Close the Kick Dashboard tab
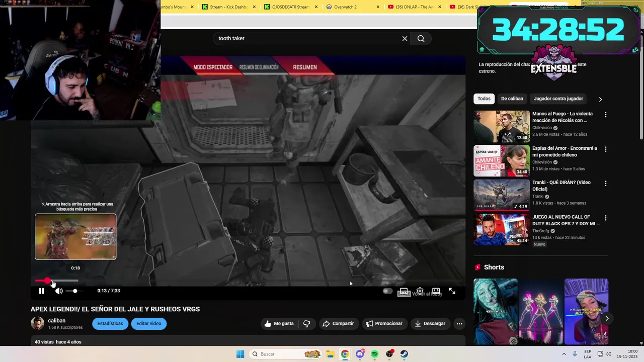644x362 pixels. (x=254, y=7)
